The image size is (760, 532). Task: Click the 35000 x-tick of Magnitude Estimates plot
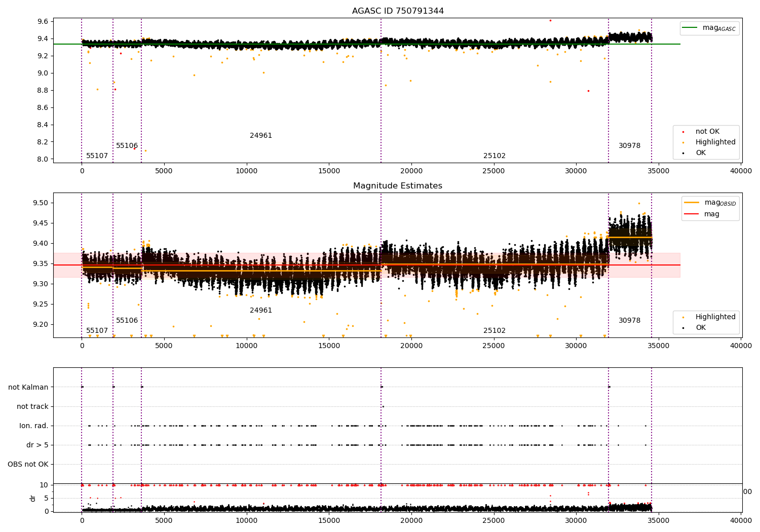click(659, 346)
